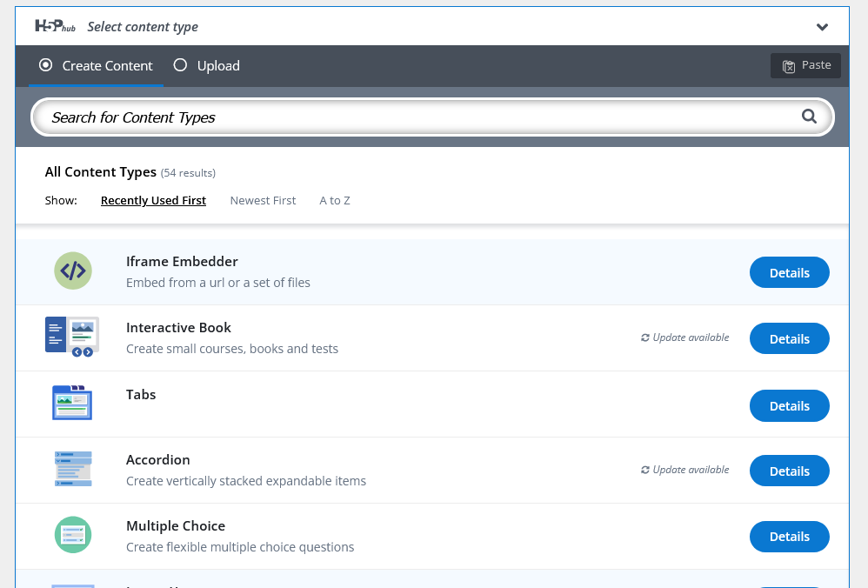Open Details for Tabs
This screenshot has height=588, width=868.
[x=790, y=406]
